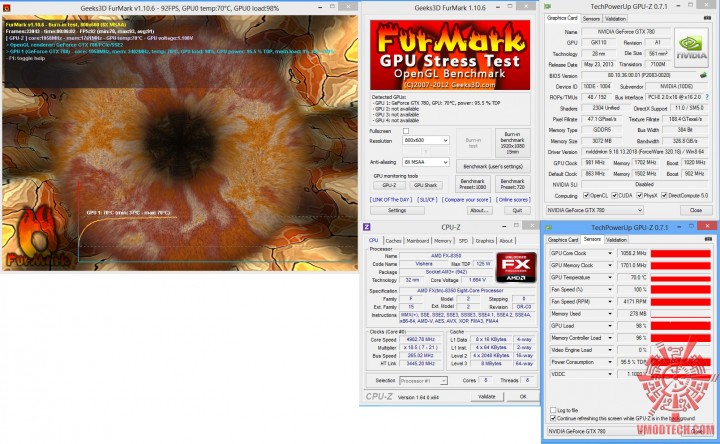Viewport: 720px width, 444px height.
Task: Toggle the CUDA checkbox in GPU-Z
Action: [x=614, y=196]
